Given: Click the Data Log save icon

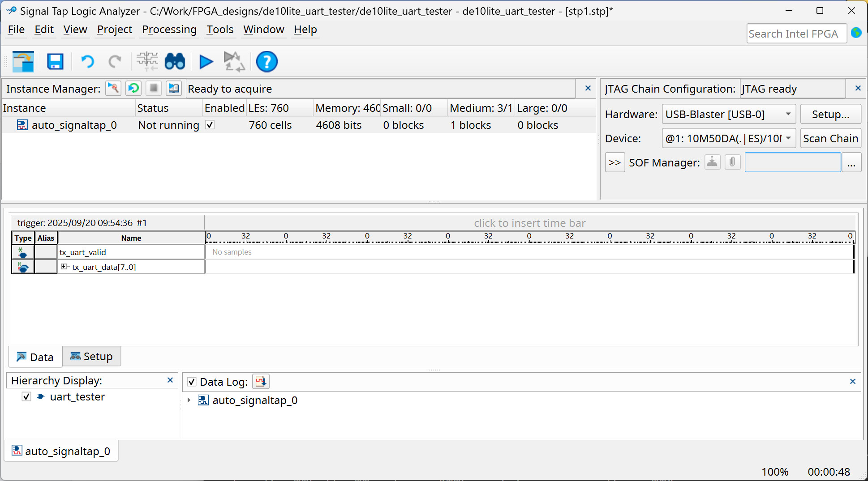Looking at the screenshot, I should tap(261, 382).
